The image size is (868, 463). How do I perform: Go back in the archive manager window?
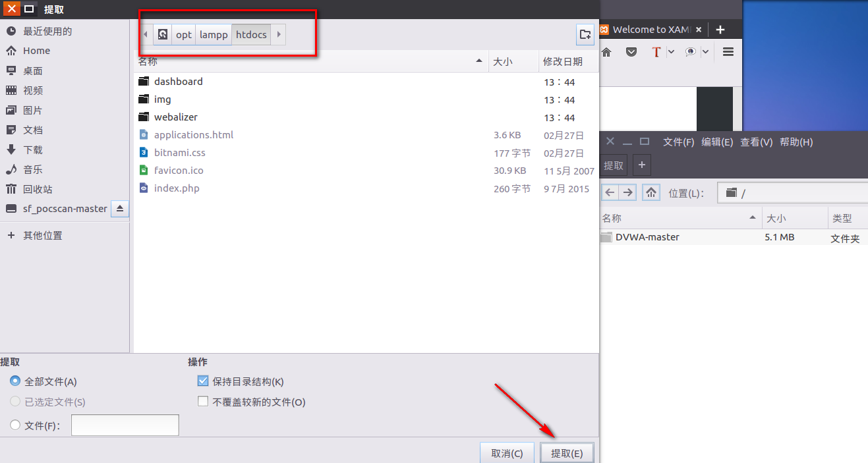pos(610,192)
